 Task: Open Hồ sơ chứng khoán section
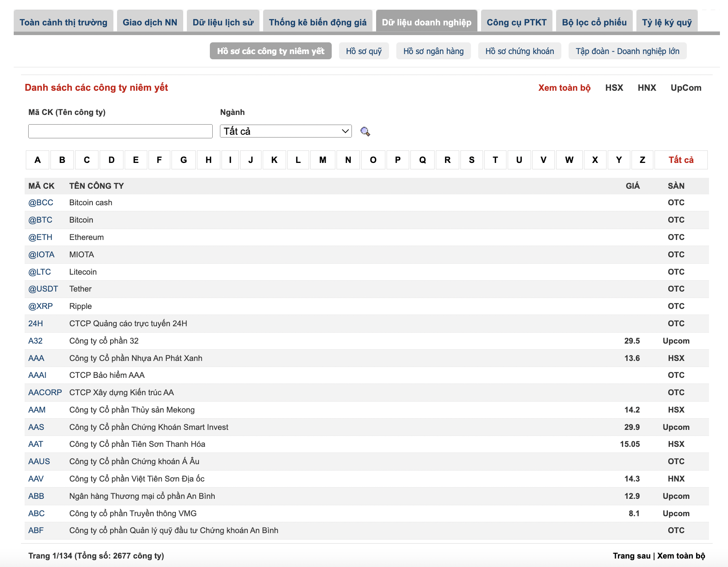point(520,51)
